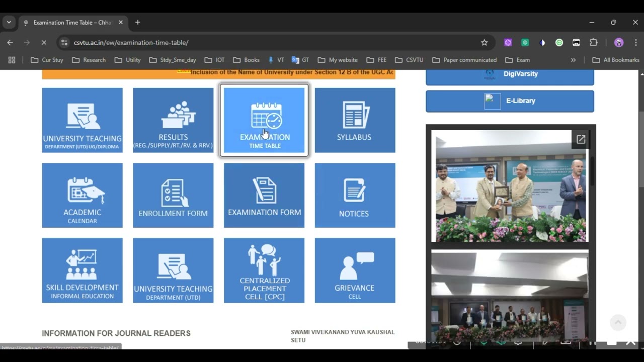Click the E-Library button

tap(510, 101)
